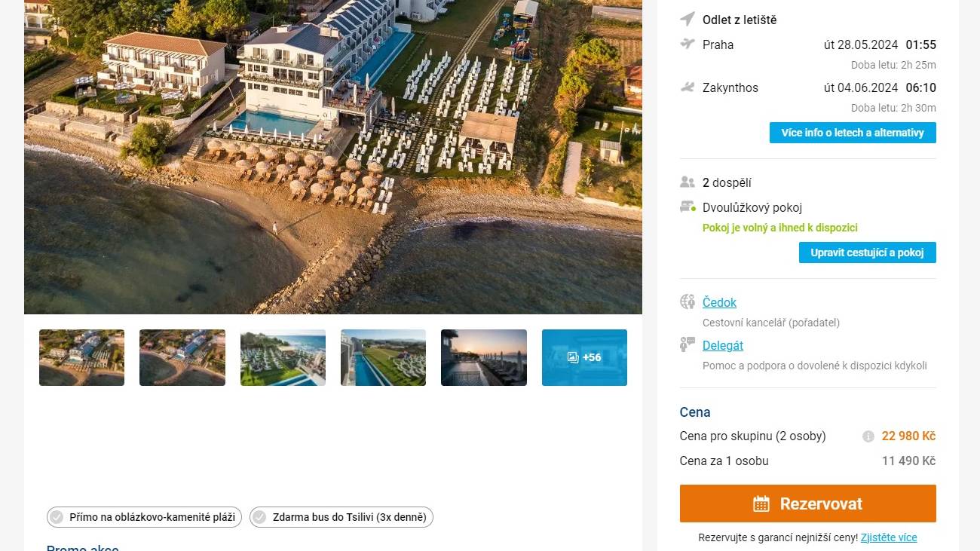
Task: Click checkmark on Přímo na oblázkovo-kamenité pláži tag
Action: [x=57, y=517]
